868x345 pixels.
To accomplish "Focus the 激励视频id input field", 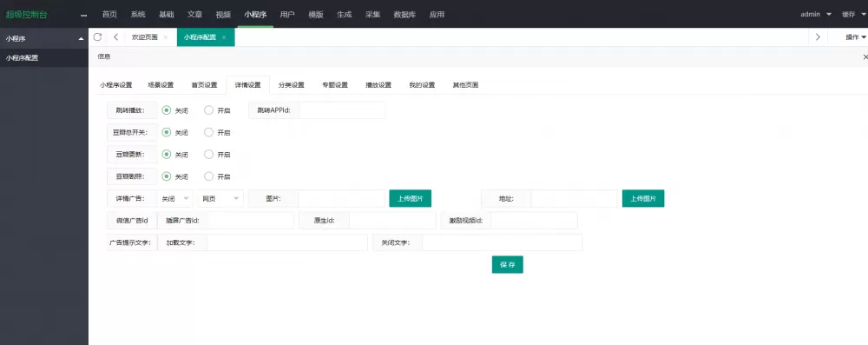I will click(x=534, y=220).
